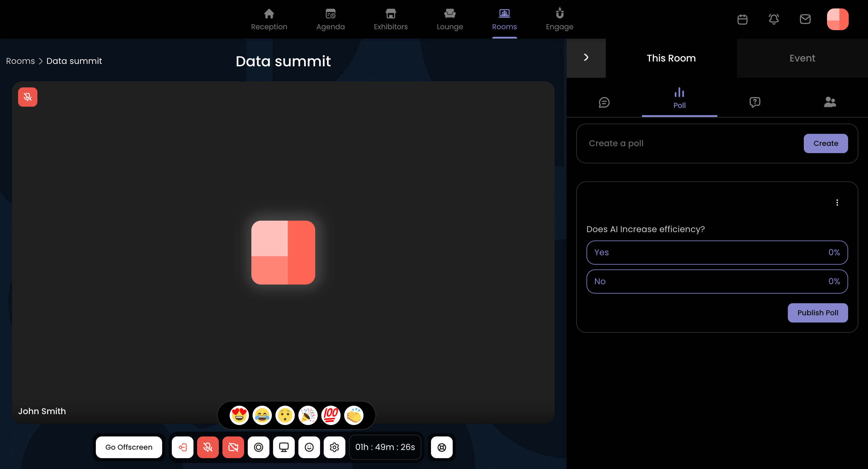Viewport: 868px width, 469px height.
Task: Open the chat panel icon
Action: [604, 102]
